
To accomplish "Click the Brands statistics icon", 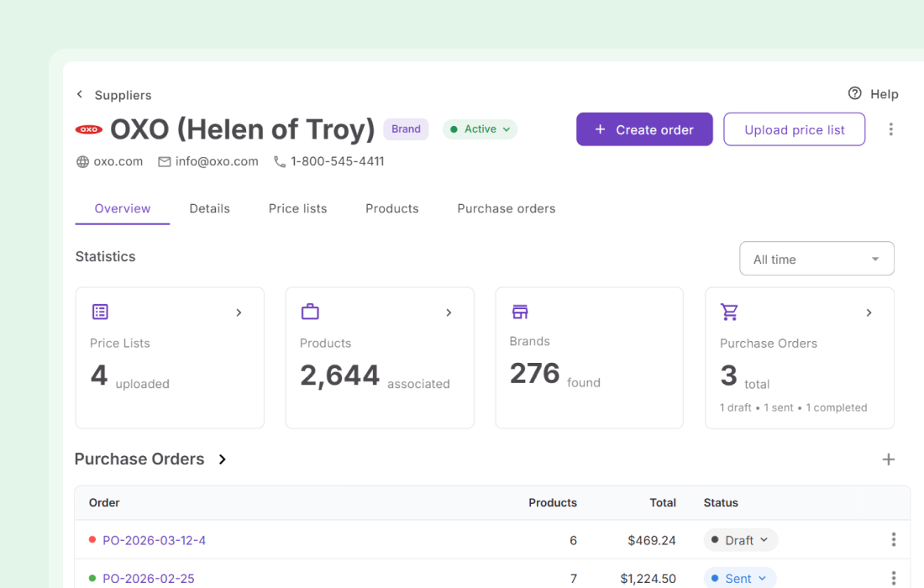I will click(x=520, y=311).
